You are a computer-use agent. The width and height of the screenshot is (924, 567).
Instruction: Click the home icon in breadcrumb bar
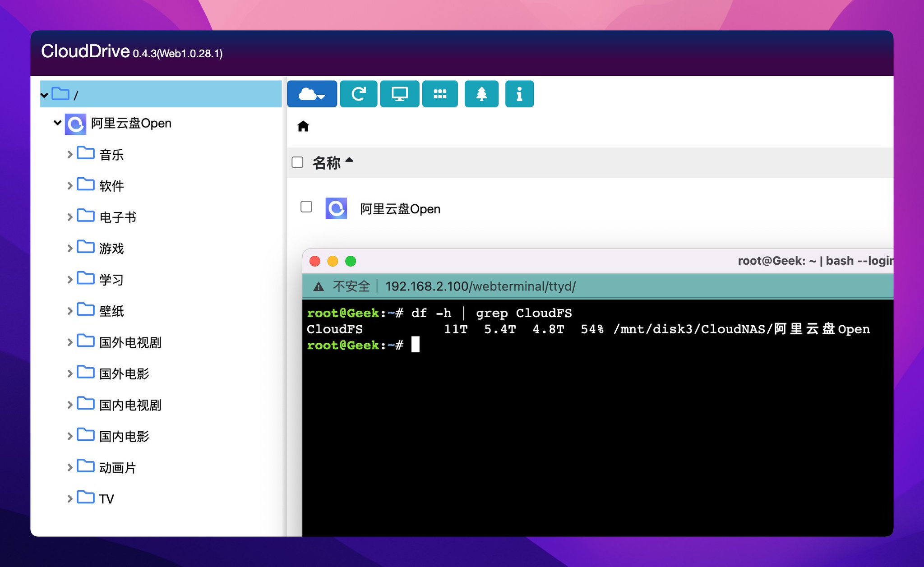tap(304, 127)
